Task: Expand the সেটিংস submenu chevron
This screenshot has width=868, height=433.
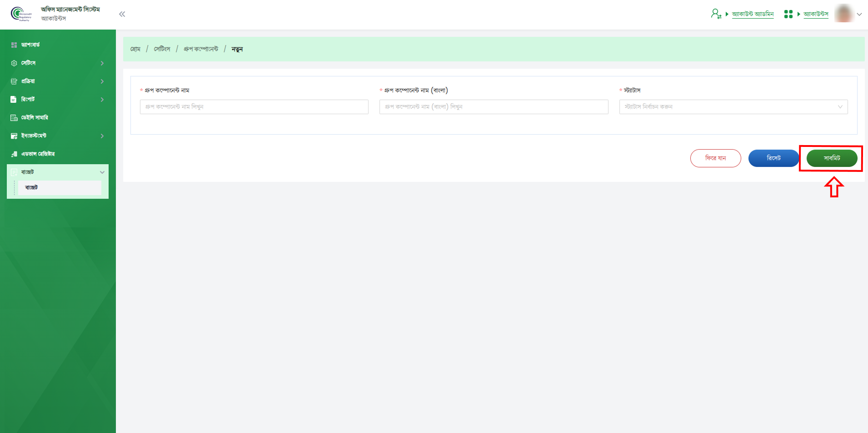Action: pyautogui.click(x=102, y=63)
